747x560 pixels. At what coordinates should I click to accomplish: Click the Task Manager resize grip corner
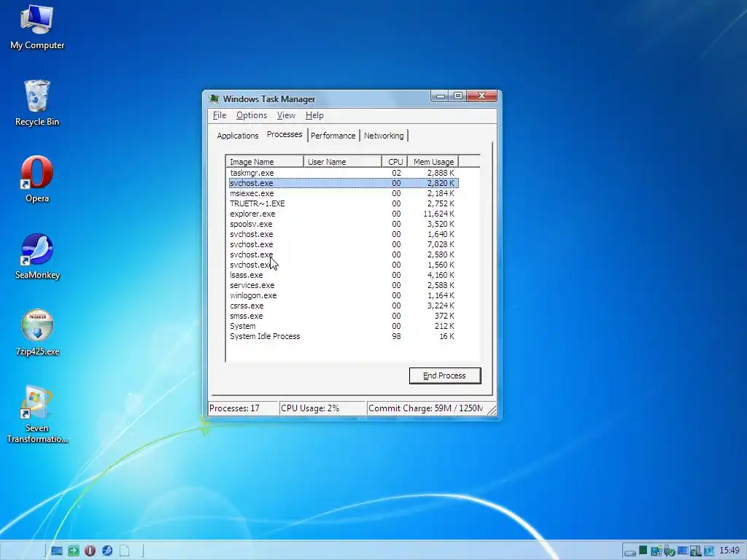(x=492, y=410)
